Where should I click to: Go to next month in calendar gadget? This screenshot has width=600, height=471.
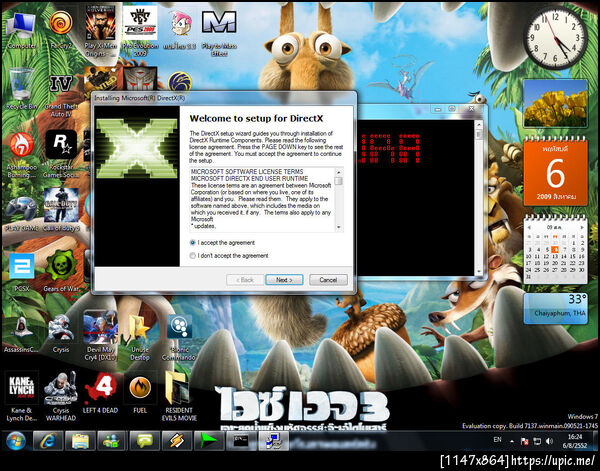point(582,227)
